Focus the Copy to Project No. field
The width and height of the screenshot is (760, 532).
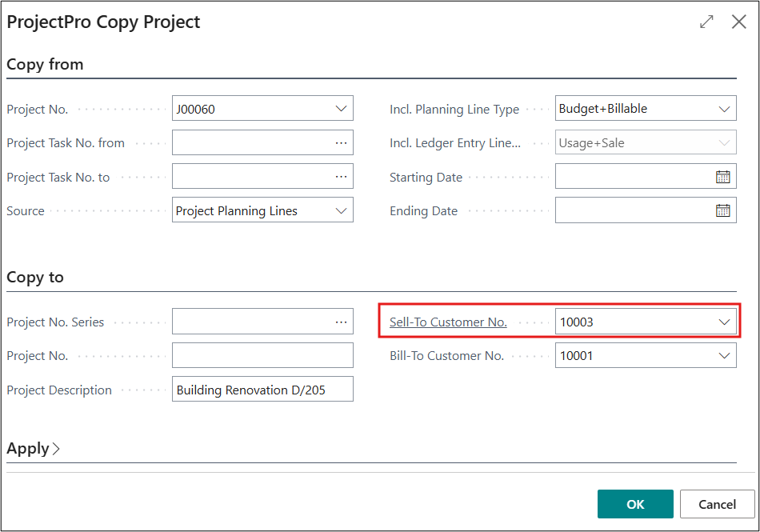[262, 356]
